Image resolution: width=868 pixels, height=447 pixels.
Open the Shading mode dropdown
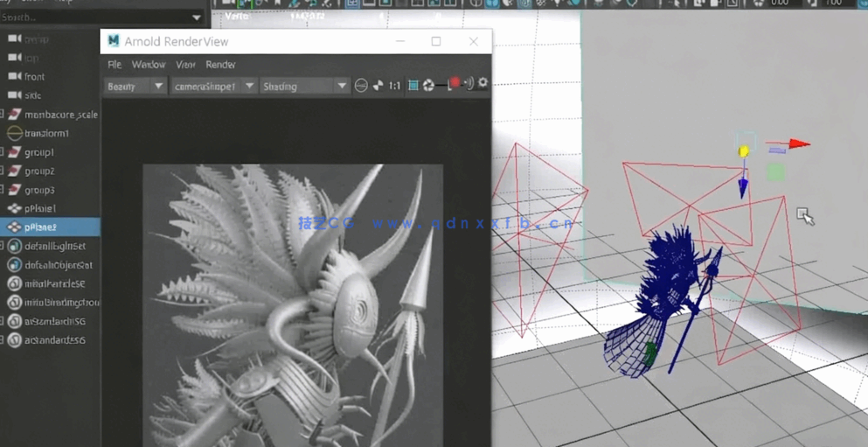(304, 86)
